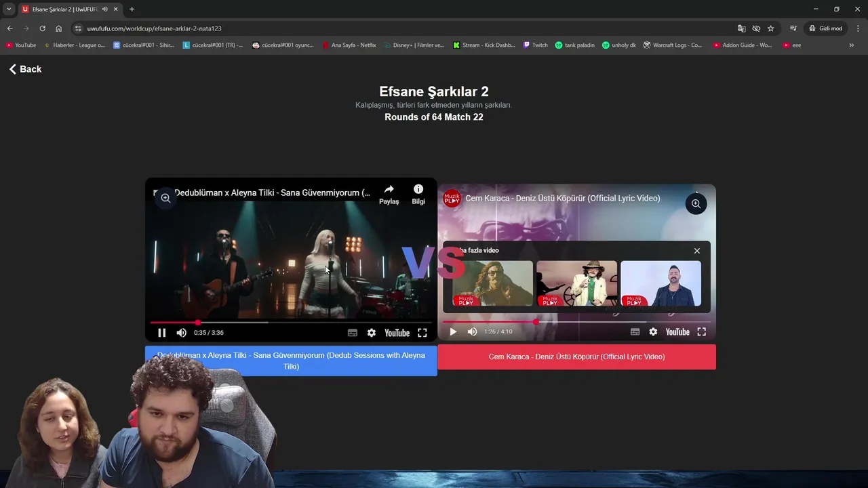Open Ana Sayfa - Netflix bookmark
The width and height of the screenshot is (868, 488).
tap(349, 45)
